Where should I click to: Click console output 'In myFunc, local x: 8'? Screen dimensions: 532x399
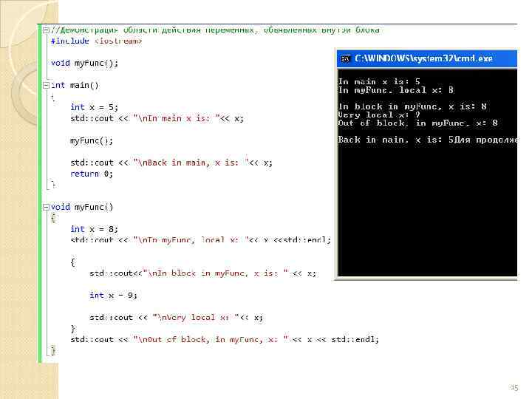[396, 90]
